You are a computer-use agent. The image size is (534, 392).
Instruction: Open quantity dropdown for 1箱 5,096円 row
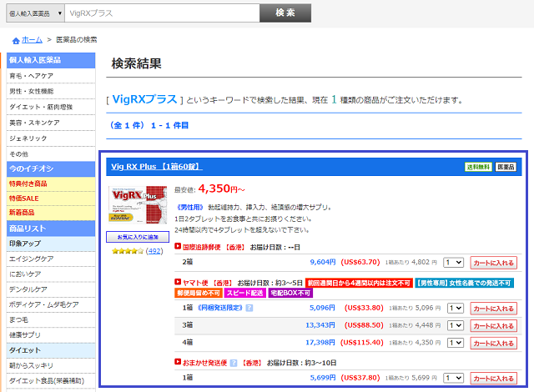click(456, 309)
